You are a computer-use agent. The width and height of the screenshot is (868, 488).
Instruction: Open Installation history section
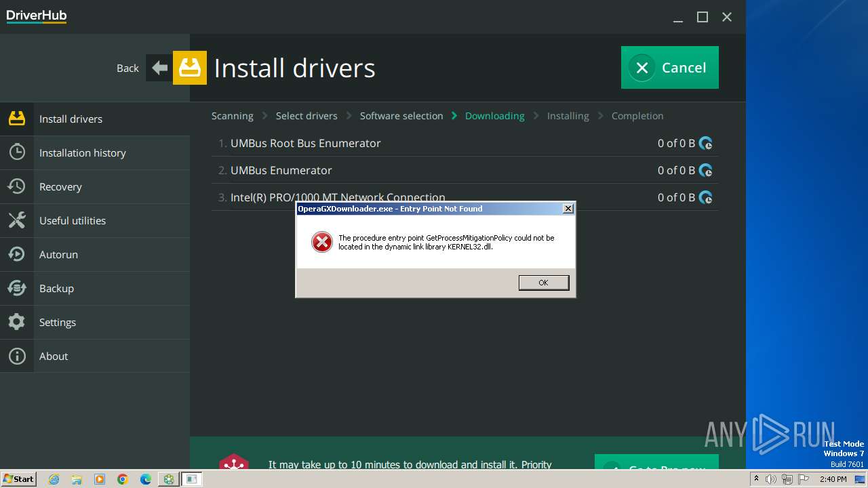coord(95,152)
